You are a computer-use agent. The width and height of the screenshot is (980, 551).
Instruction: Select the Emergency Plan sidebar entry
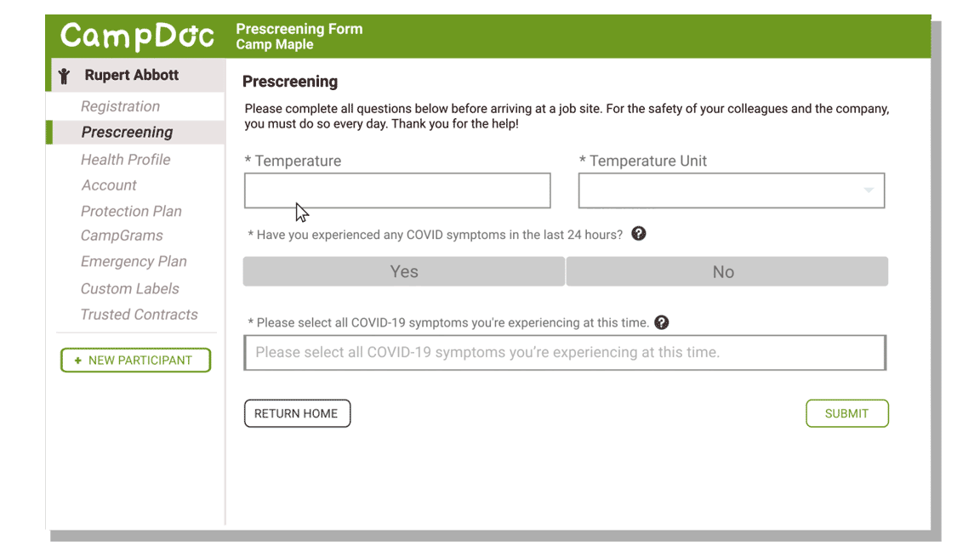pyautogui.click(x=134, y=261)
